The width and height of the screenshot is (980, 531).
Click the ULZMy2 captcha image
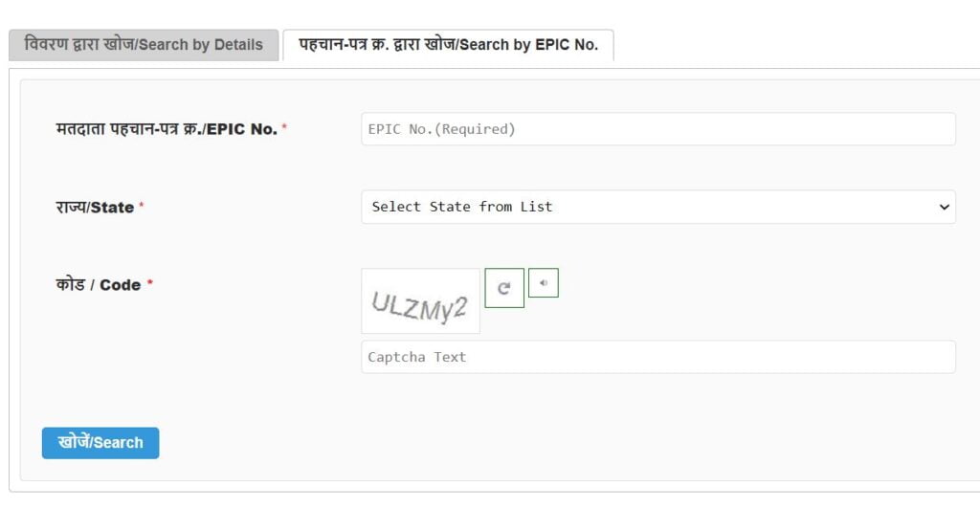[x=421, y=301]
